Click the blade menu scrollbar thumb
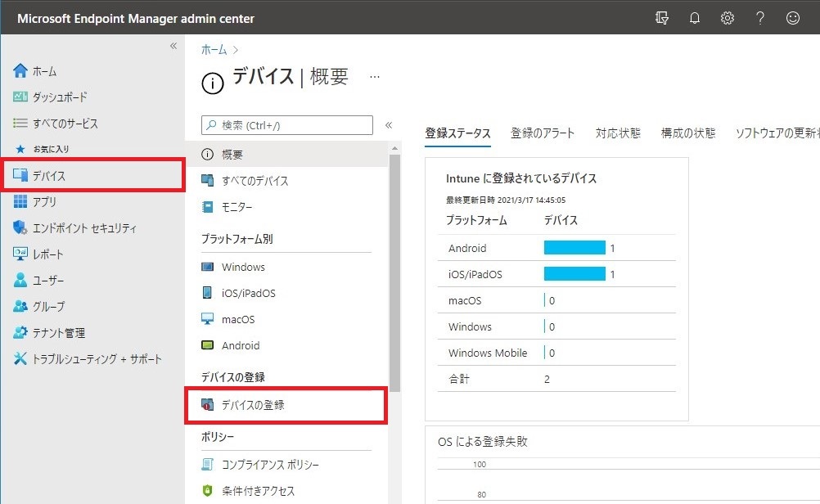 point(394,272)
